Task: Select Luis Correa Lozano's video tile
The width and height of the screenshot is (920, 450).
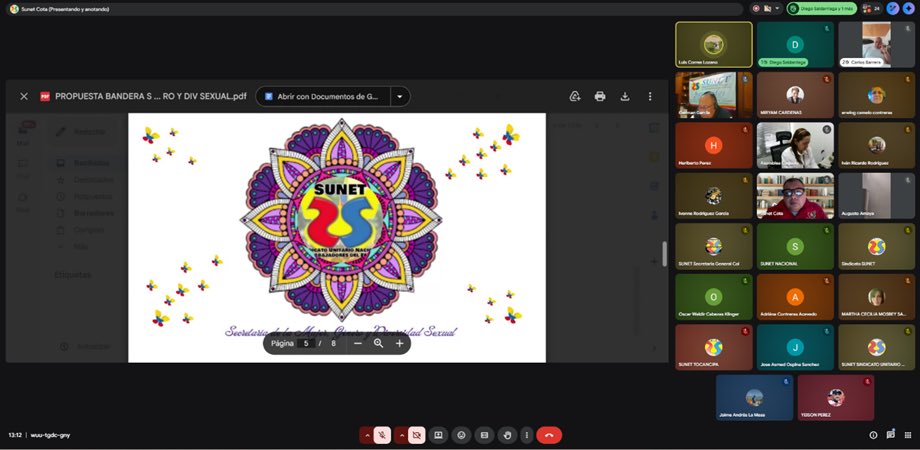Action: point(713,45)
